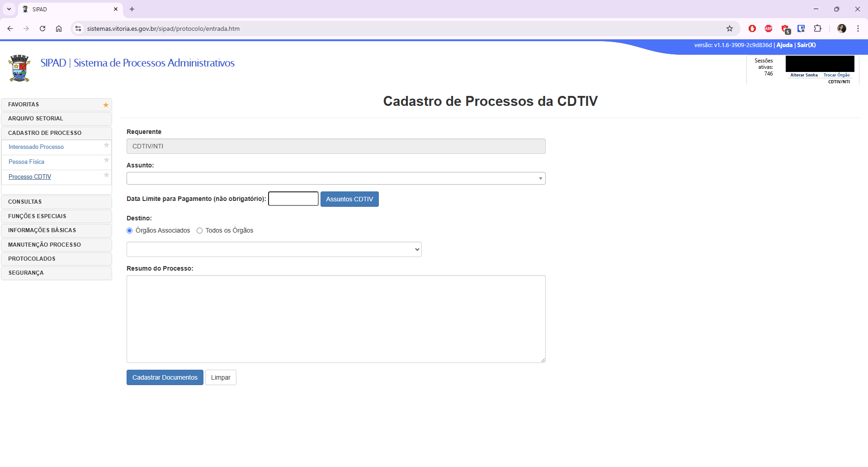This screenshot has height=467, width=868.
Task: Open the shield extension showing 5 blocked
Action: click(785, 28)
